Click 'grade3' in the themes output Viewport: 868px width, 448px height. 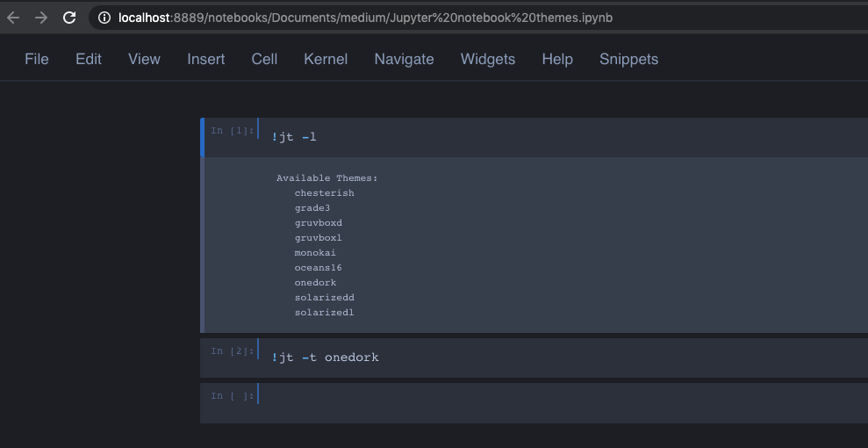tap(312, 208)
